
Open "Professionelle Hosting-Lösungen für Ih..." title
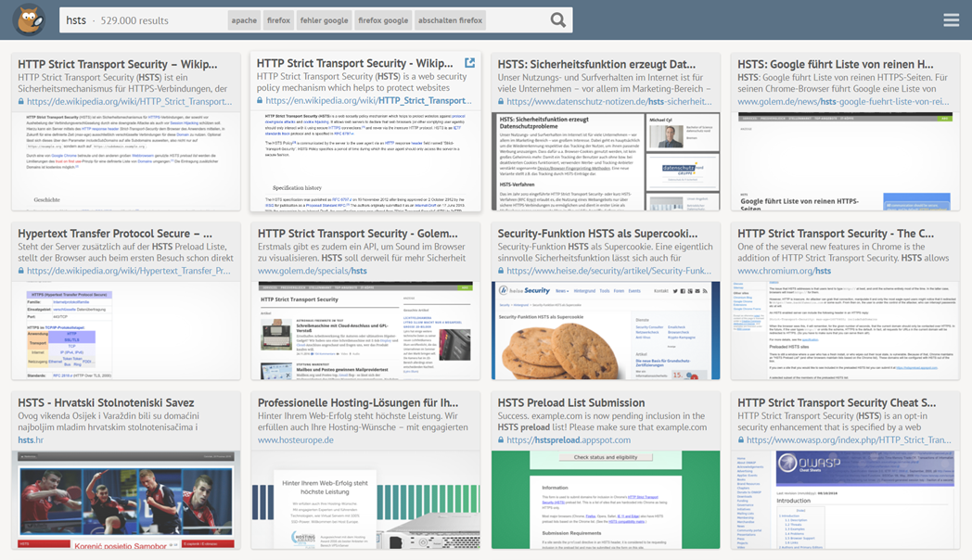click(x=358, y=402)
